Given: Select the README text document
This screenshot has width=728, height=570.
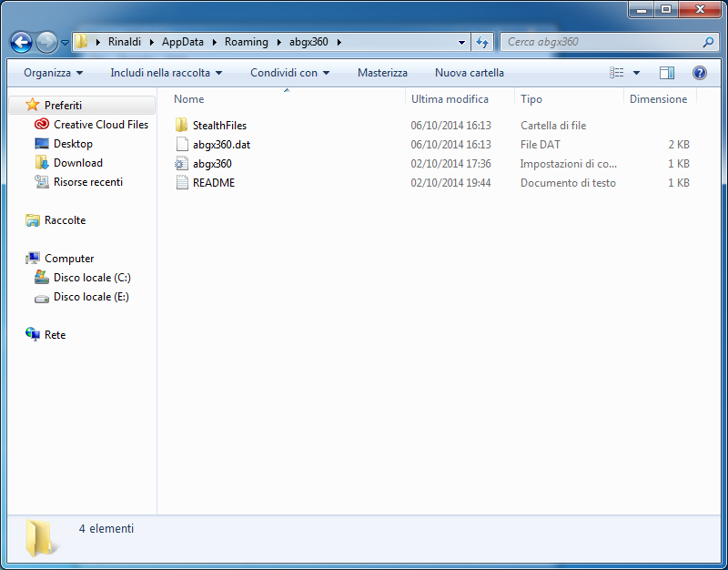Looking at the screenshot, I should point(214,183).
